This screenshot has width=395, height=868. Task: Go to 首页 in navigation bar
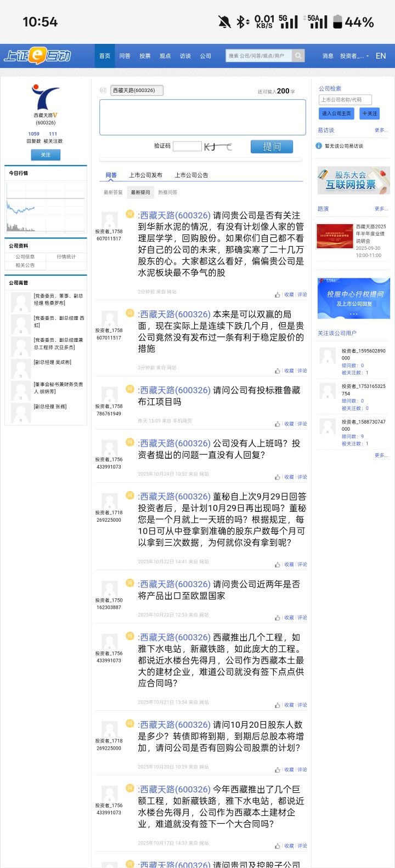point(105,56)
